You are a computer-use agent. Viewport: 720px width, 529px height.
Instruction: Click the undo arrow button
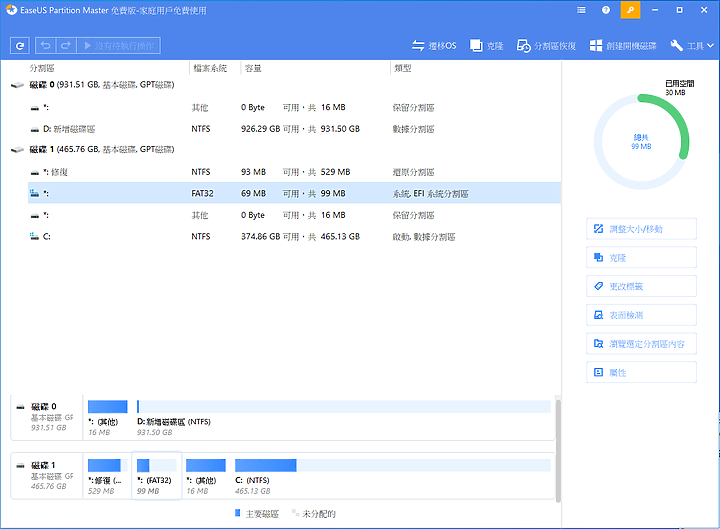[x=45, y=45]
